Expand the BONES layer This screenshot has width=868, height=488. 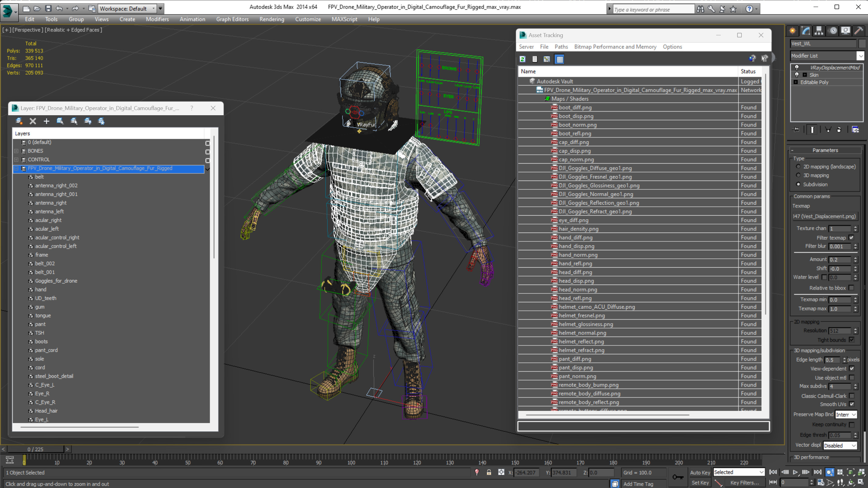(x=16, y=151)
